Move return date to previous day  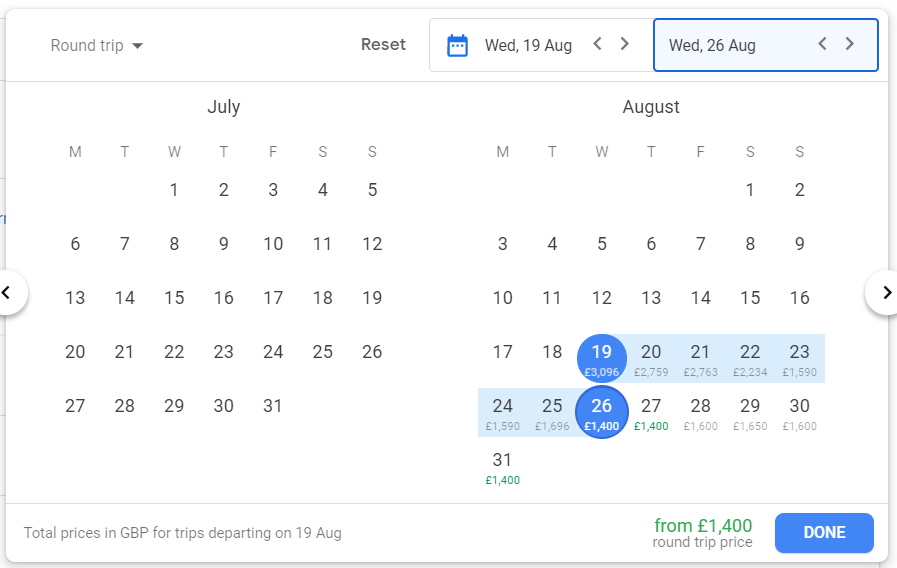[822, 44]
